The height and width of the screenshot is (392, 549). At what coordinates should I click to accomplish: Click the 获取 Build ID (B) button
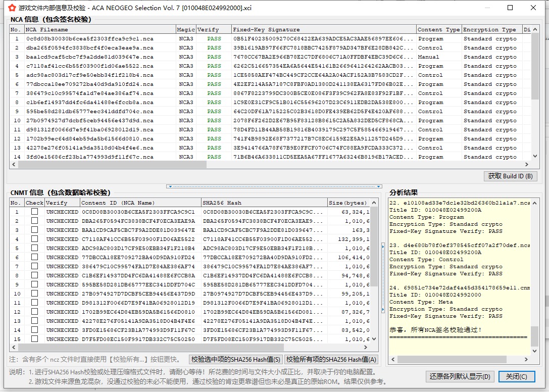click(510, 176)
